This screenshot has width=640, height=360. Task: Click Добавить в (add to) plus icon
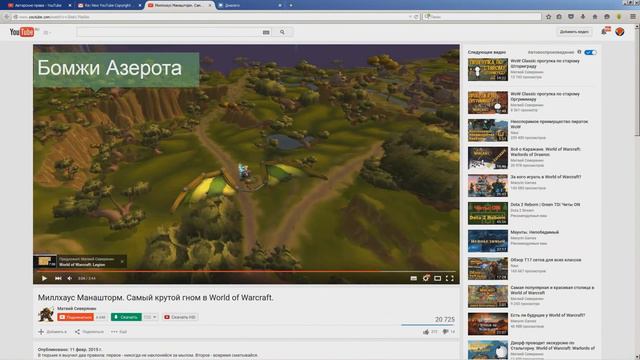coord(41,332)
